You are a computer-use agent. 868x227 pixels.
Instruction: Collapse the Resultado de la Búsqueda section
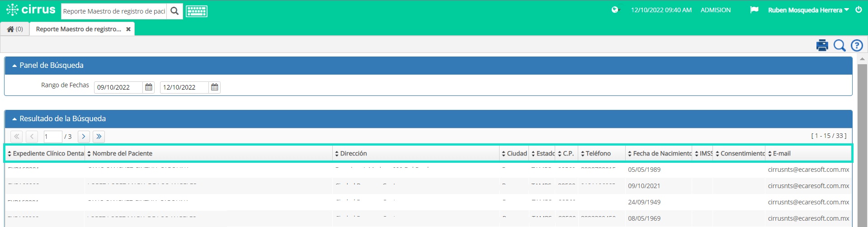(x=14, y=119)
